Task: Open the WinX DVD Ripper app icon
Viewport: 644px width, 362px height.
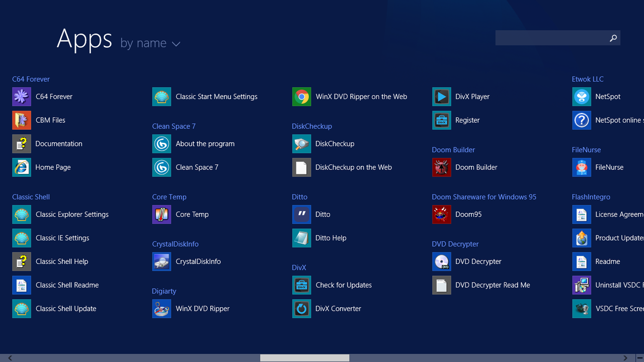Action: point(162,309)
